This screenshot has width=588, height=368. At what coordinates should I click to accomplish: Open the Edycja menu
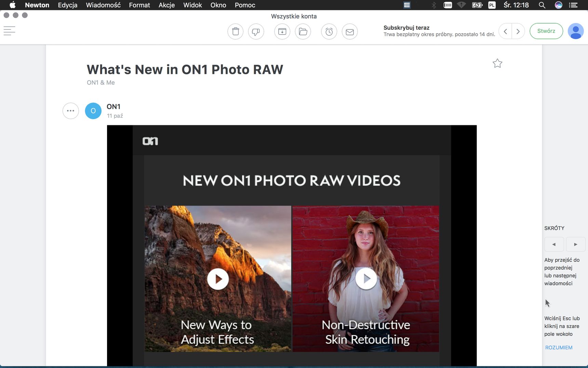coord(68,5)
